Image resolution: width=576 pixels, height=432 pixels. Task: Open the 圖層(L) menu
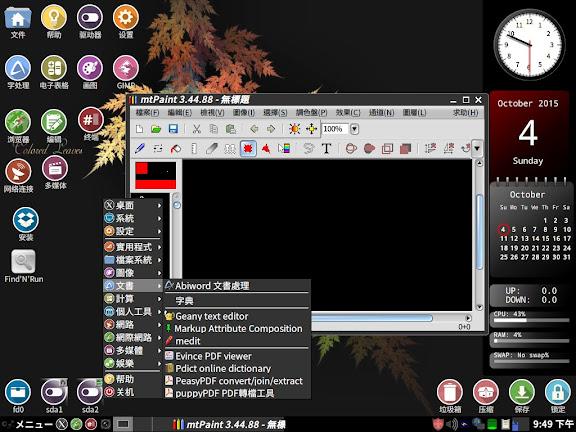click(414, 112)
